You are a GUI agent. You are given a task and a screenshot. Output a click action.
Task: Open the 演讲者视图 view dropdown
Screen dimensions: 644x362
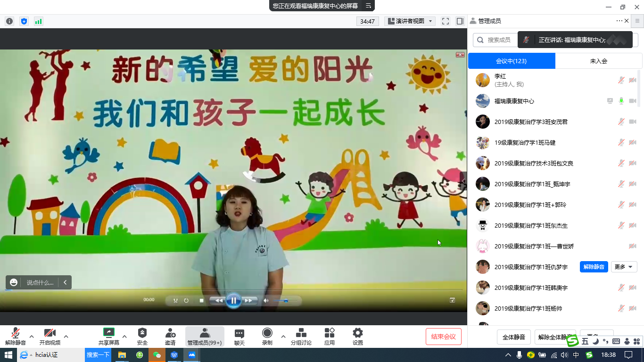(x=410, y=21)
